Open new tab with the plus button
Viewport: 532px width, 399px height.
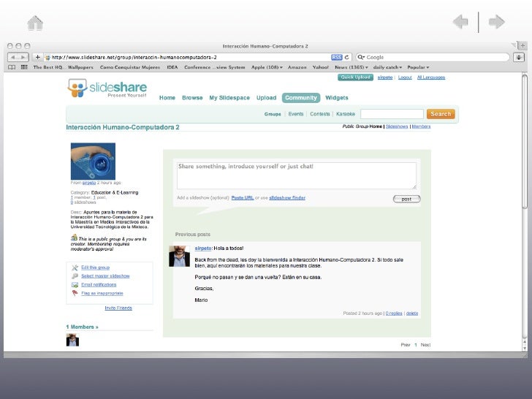pyautogui.click(x=522, y=45)
